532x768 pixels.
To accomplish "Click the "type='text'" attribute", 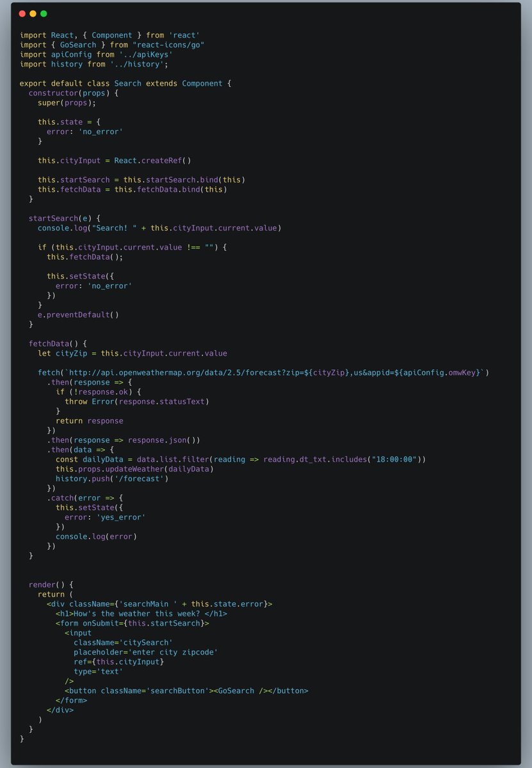I will (98, 671).
